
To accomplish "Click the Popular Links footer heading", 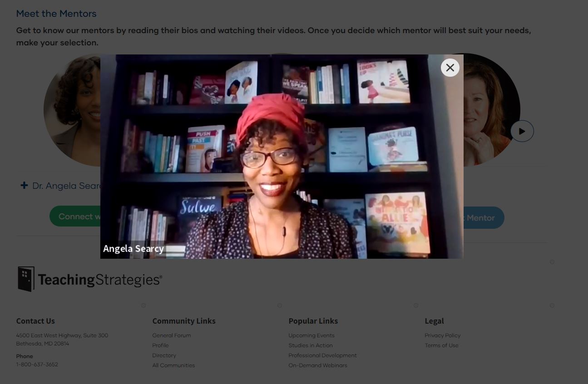I will [313, 321].
